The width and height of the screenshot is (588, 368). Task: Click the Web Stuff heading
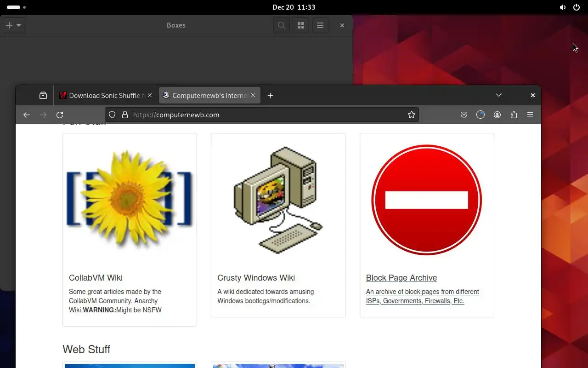86,349
